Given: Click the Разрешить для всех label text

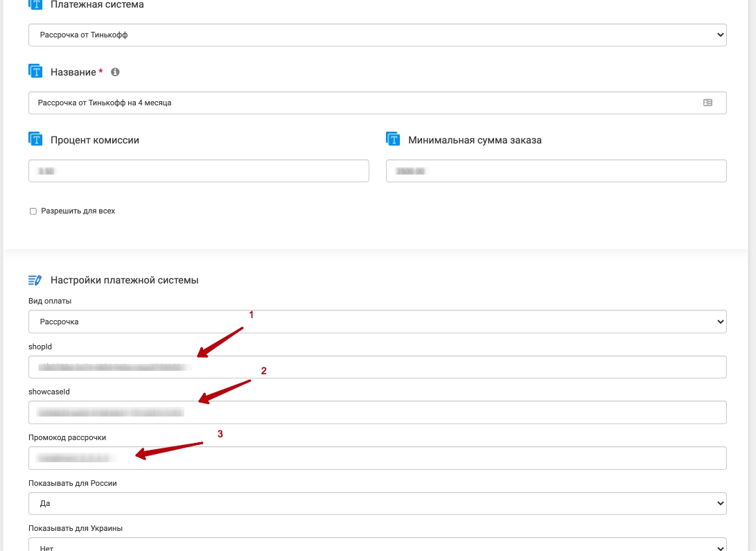Looking at the screenshot, I should pos(78,211).
